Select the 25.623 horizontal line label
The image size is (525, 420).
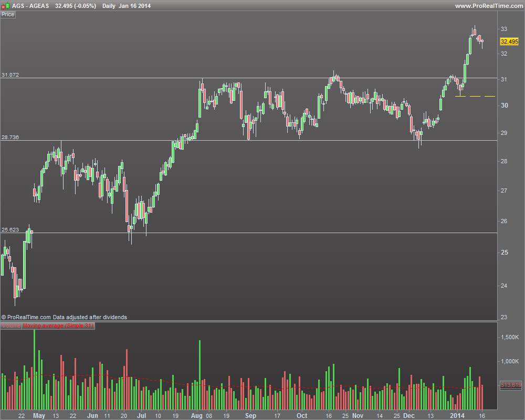coord(10,230)
